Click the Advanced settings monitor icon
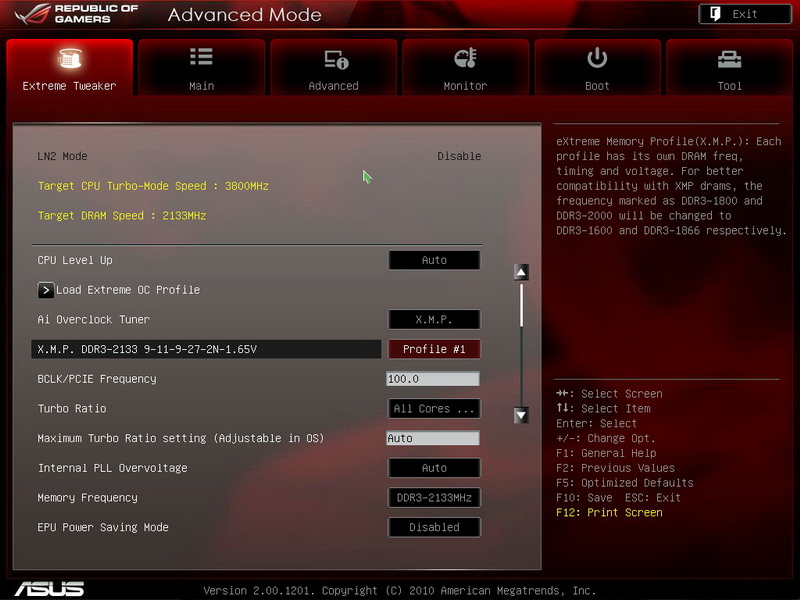Viewport: 800px width, 600px height. tap(336, 59)
